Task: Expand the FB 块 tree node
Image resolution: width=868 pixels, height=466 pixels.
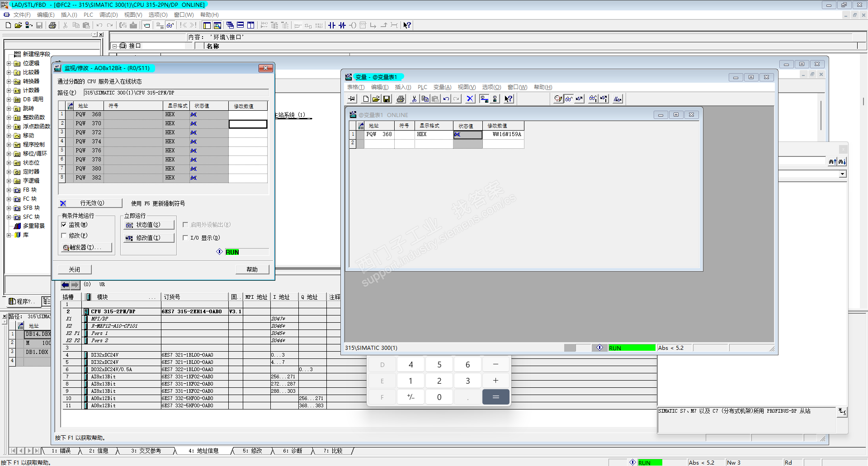Action: coord(9,190)
